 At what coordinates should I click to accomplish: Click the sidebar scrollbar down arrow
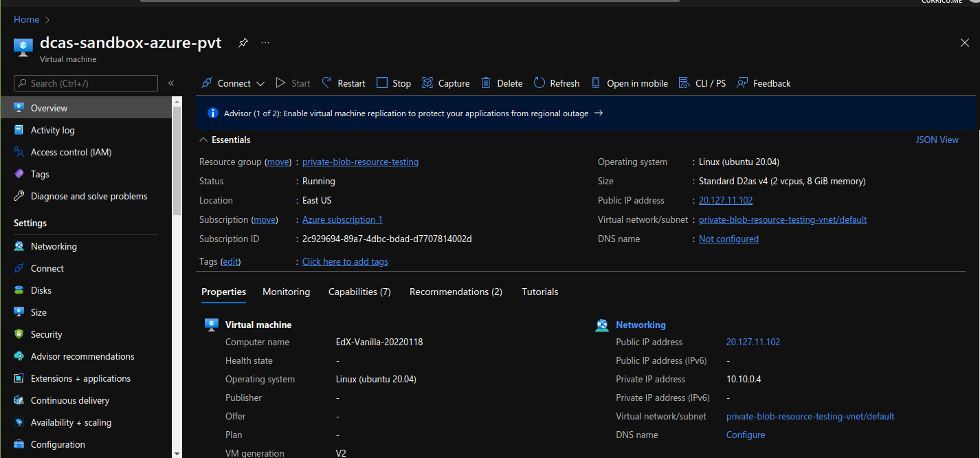(x=177, y=453)
